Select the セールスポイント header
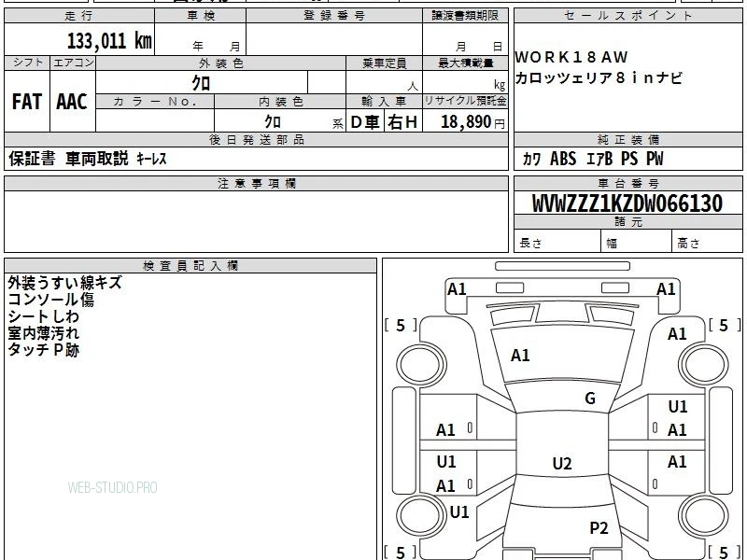 (x=627, y=15)
